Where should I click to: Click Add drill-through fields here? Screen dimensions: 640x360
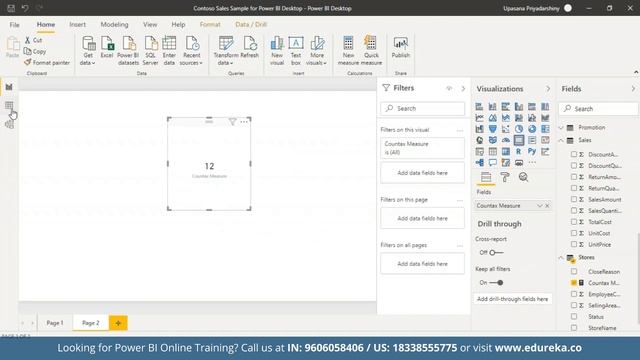[513, 299]
